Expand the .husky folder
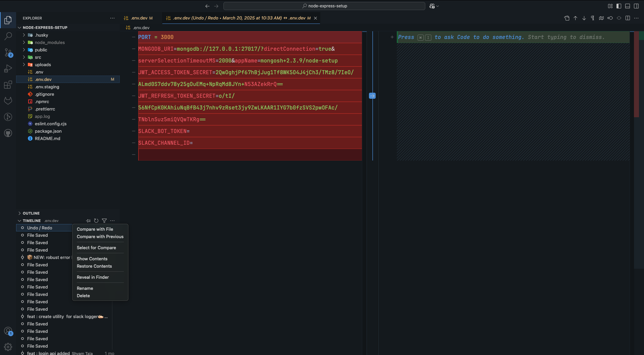 pyautogui.click(x=24, y=35)
